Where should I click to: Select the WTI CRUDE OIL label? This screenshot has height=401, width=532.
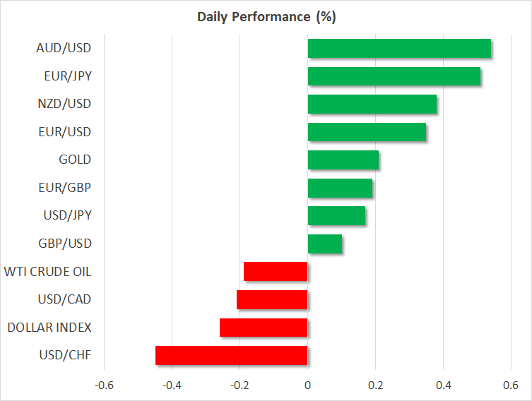pos(47,272)
